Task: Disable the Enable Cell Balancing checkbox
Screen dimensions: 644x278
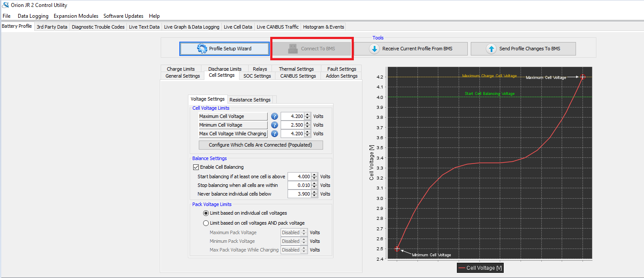Action: pyautogui.click(x=196, y=167)
